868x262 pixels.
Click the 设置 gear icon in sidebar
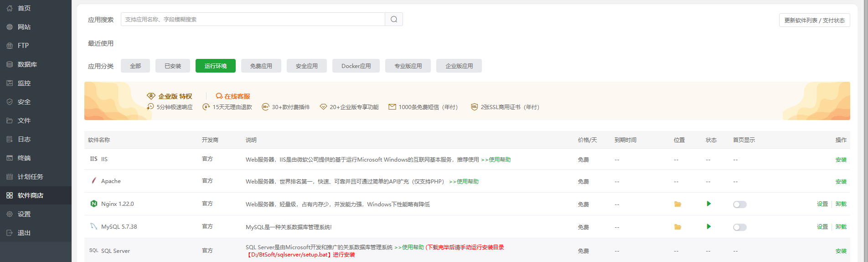[x=10, y=214]
